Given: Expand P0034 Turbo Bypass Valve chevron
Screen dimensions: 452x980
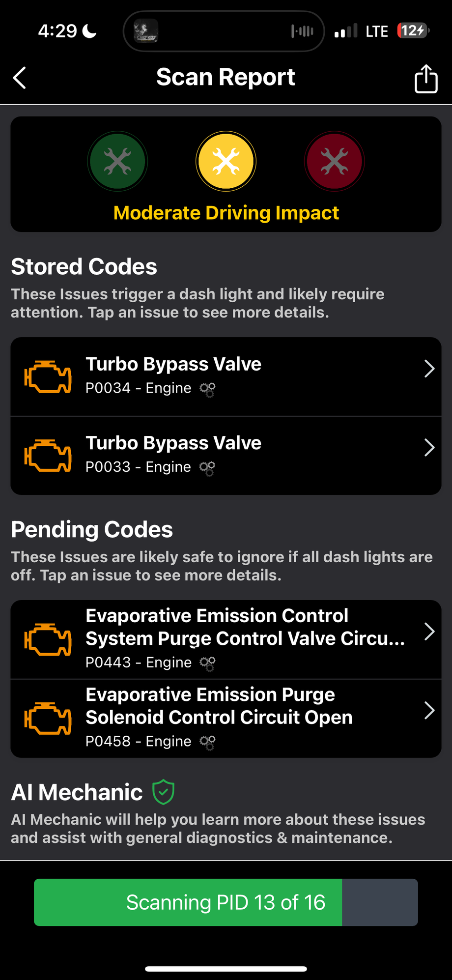Looking at the screenshot, I should 429,369.
